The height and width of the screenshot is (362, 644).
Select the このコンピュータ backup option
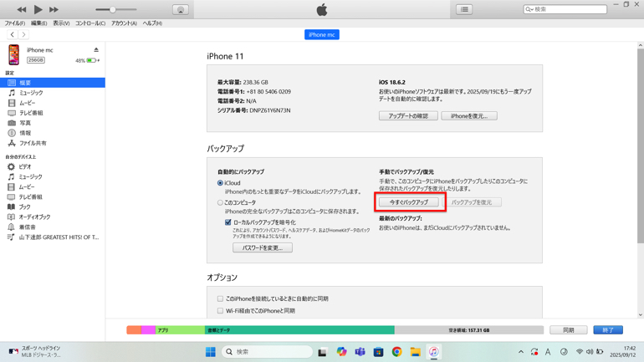click(221, 202)
